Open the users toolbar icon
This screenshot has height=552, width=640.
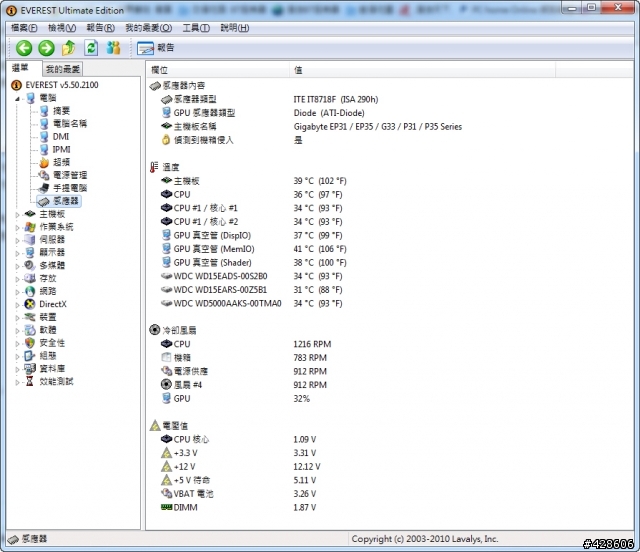pyautogui.click(x=113, y=48)
